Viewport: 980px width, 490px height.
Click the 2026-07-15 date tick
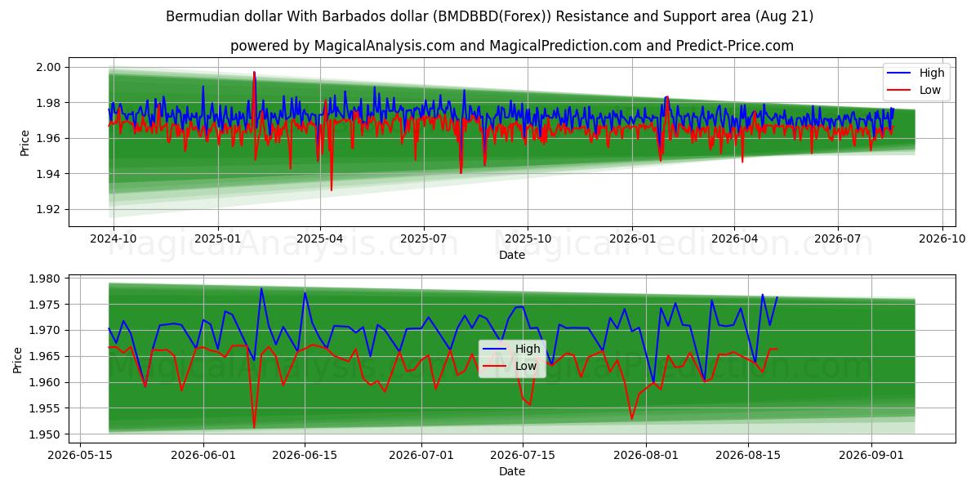click(x=523, y=457)
